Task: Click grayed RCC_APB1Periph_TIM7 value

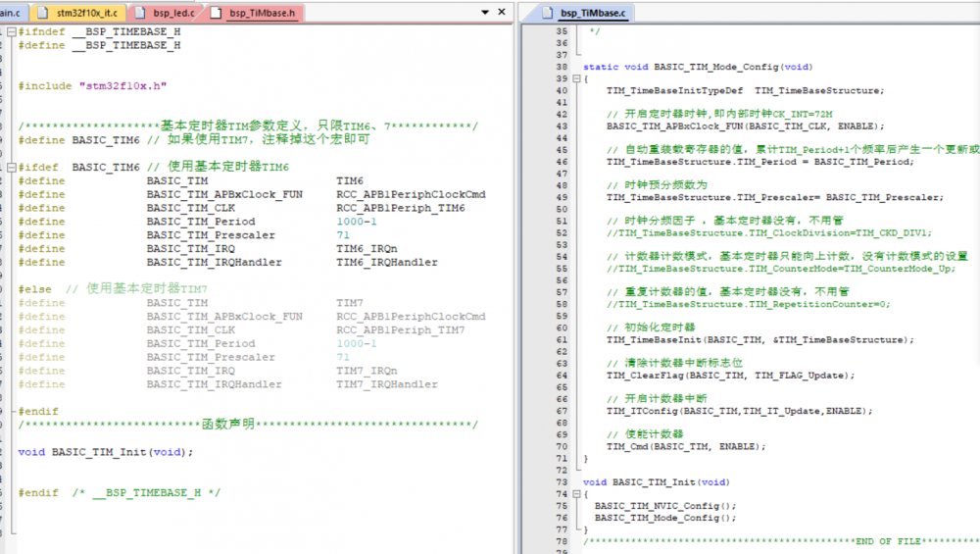Action: pos(400,330)
